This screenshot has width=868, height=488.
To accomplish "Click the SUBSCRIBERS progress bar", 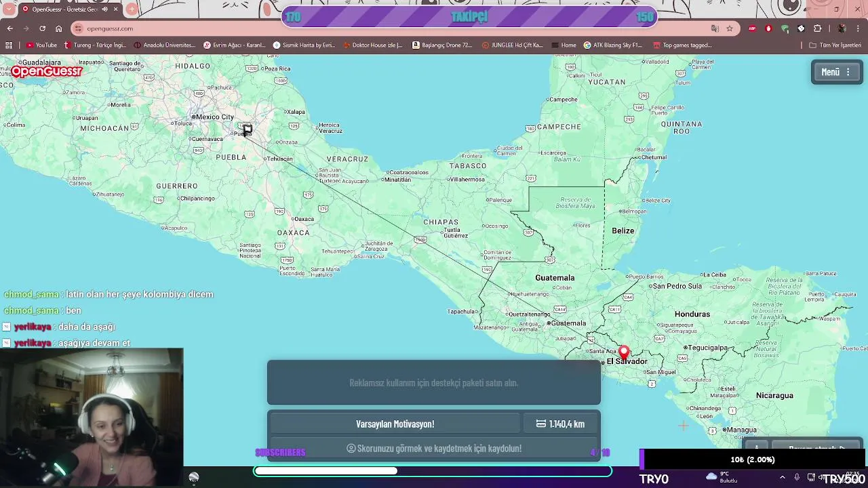I will point(433,470).
